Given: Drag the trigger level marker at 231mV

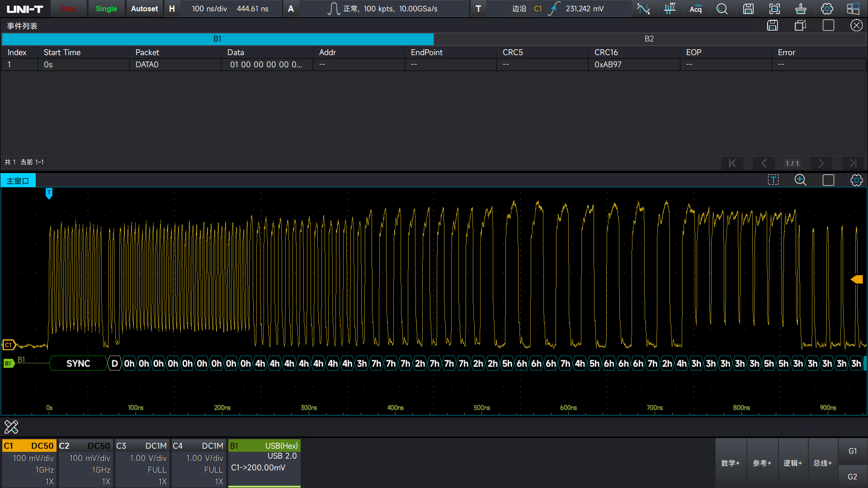Looking at the screenshot, I should tap(860, 279).
